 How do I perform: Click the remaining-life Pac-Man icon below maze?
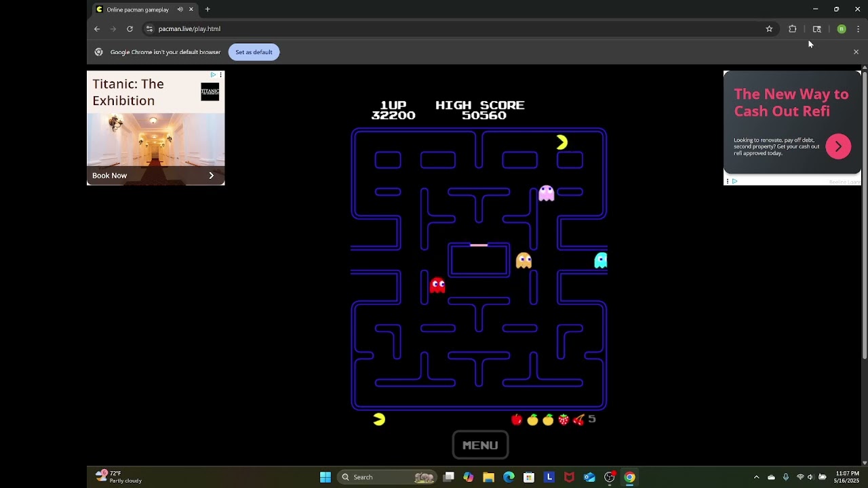[379, 420]
